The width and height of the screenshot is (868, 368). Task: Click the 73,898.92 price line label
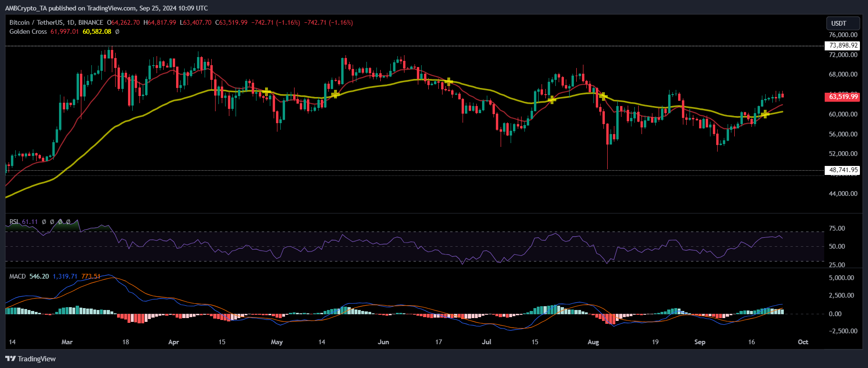[x=843, y=46]
